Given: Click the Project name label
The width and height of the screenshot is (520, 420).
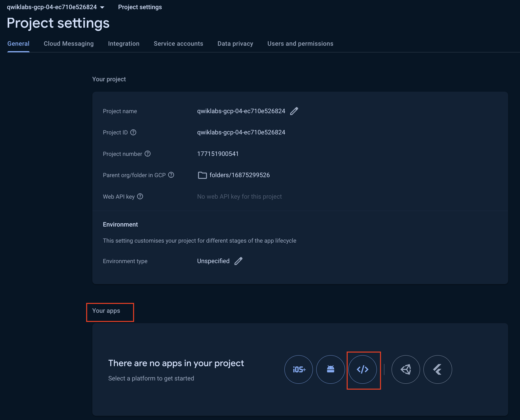Looking at the screenshot, I should pyautogui.click(x=120, y=111).
